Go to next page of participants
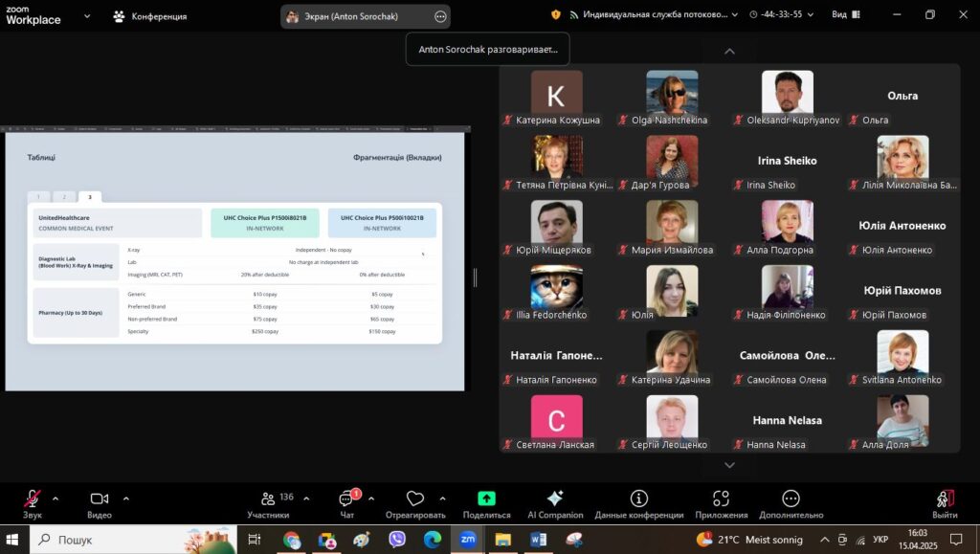980x554 pixels. tap(729, 465)
